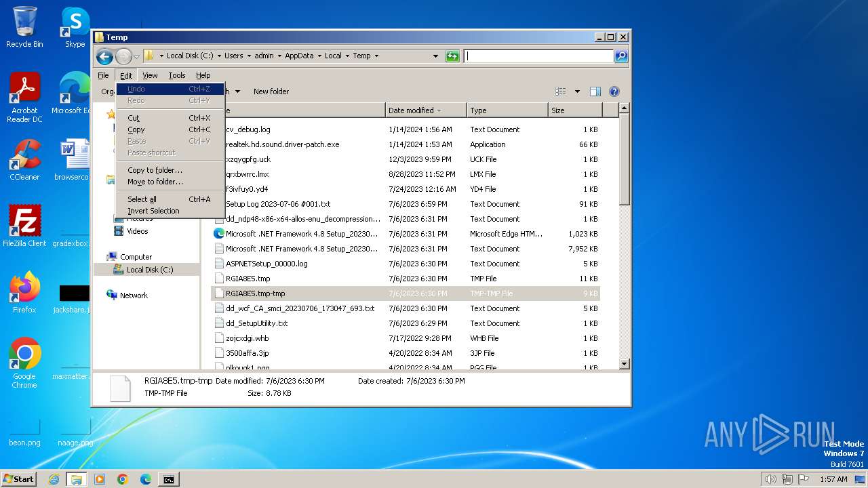868x488 pixels.
Task: Select Network in the navigation pane
Action: click(134, 296)
